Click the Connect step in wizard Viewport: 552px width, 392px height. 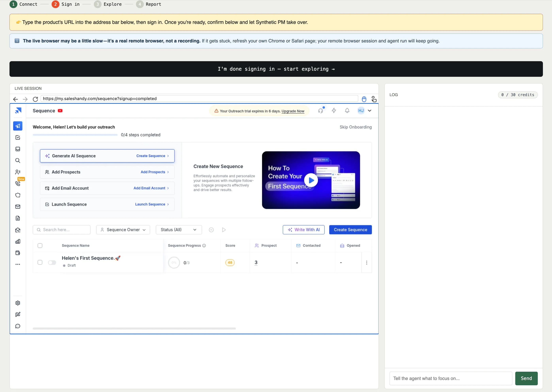pos(24,4)
